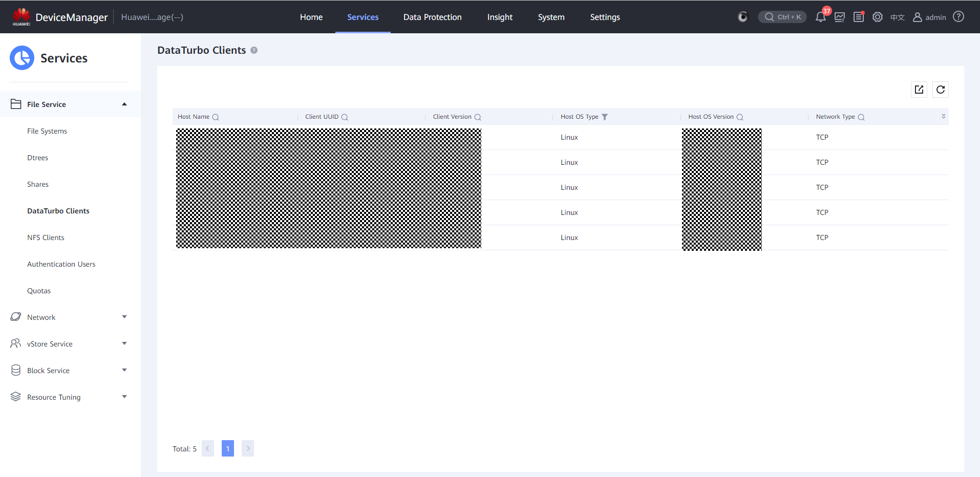Click the help icon beside DataTurbo Clients
The height and width of the screenshot is (477, 980).
pos(254,50)
